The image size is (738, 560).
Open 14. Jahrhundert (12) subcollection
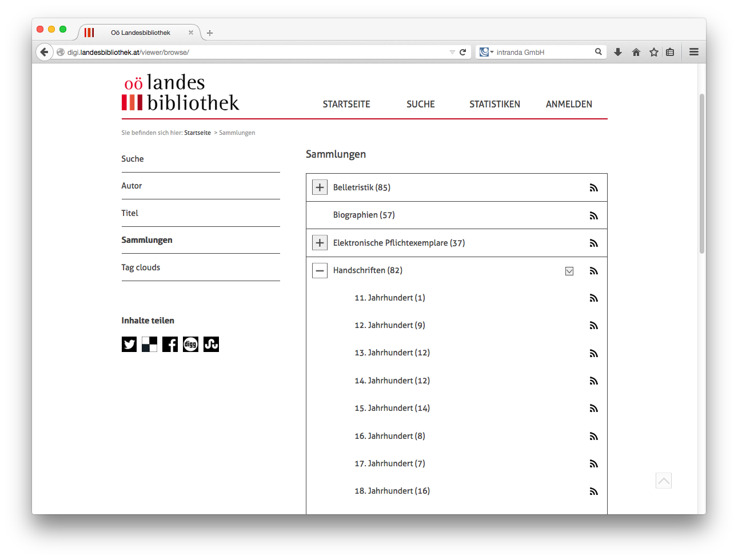pos(392,381)
